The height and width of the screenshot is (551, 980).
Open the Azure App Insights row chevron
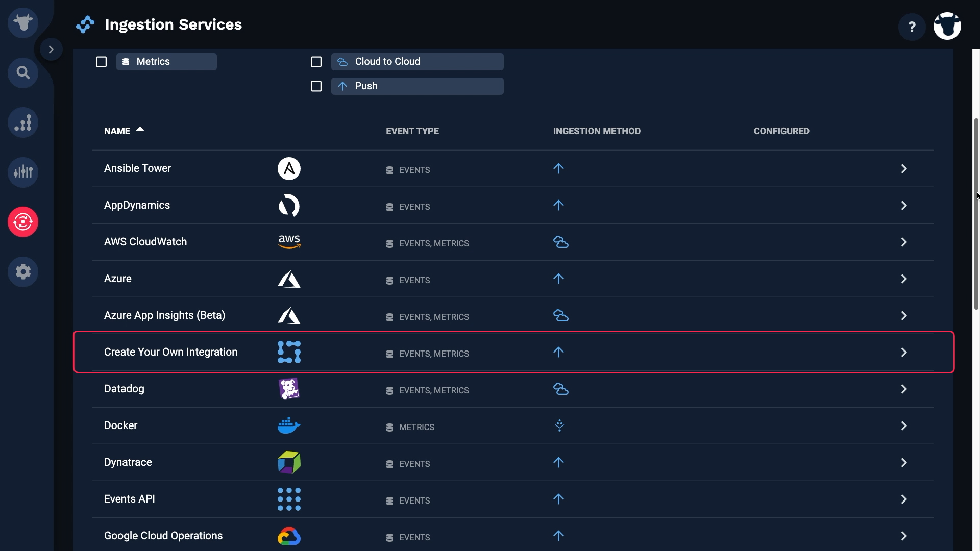pos(903,316)
